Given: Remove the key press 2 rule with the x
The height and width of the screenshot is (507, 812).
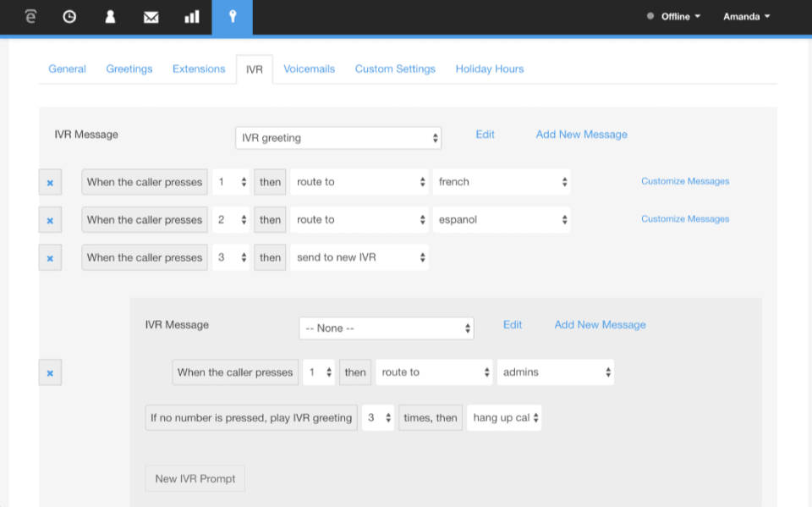Looking at the screenshot, I should [49, 219].
